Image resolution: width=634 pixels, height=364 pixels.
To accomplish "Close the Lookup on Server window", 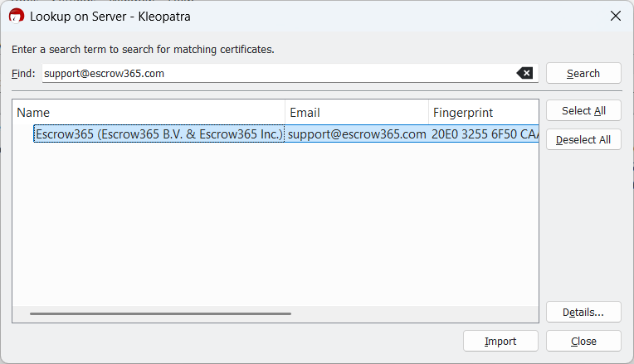I will tap(615, 16).
